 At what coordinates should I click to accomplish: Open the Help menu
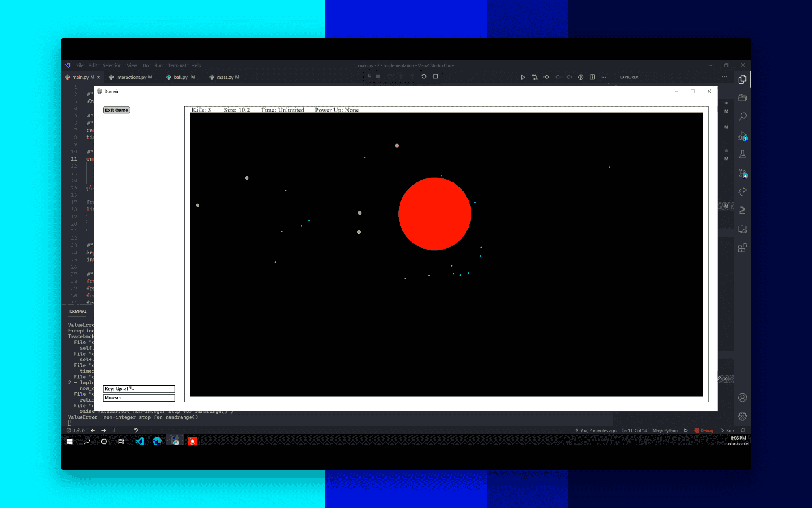click(196, 65)
